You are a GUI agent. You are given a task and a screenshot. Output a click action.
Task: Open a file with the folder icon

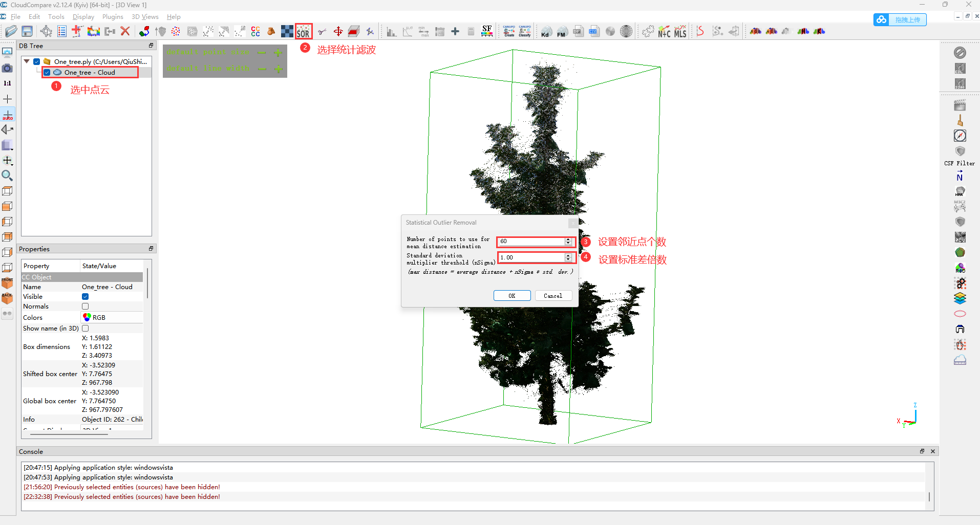pyautogui.click(x=11, y=31)
